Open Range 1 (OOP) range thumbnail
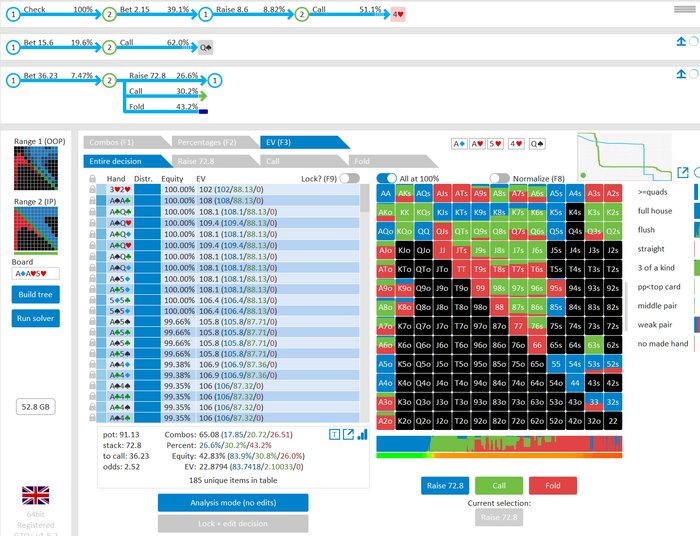 pos(36,169)
